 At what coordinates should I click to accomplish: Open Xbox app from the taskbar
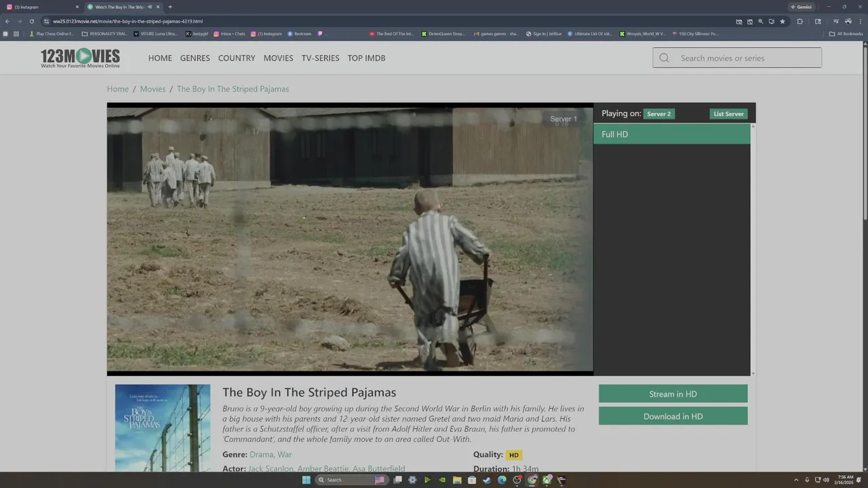click(547, 480)
